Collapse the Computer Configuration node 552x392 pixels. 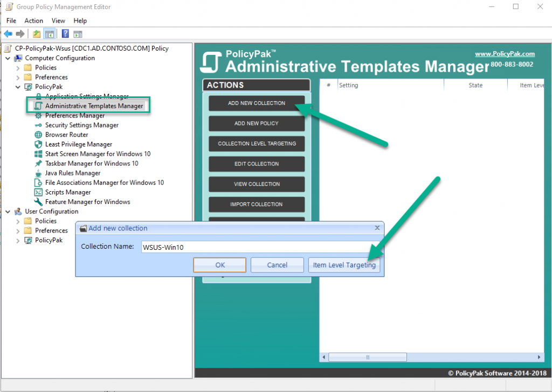point(8,58)
